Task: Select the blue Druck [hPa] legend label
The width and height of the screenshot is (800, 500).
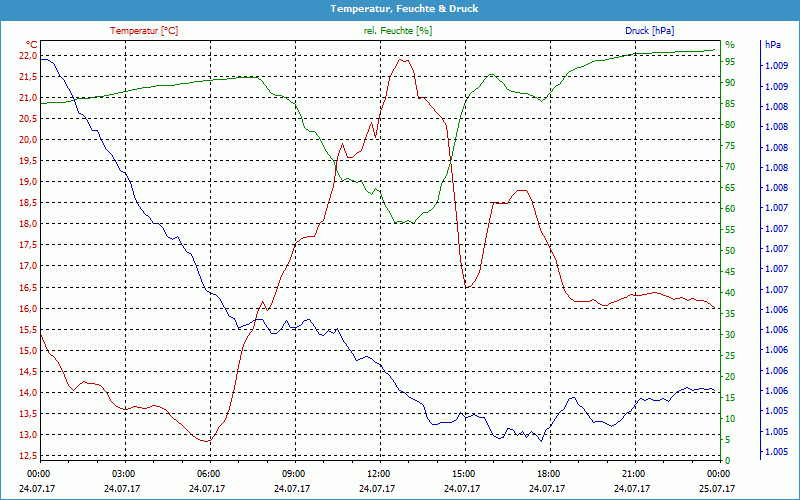Action: coord(651,31)
